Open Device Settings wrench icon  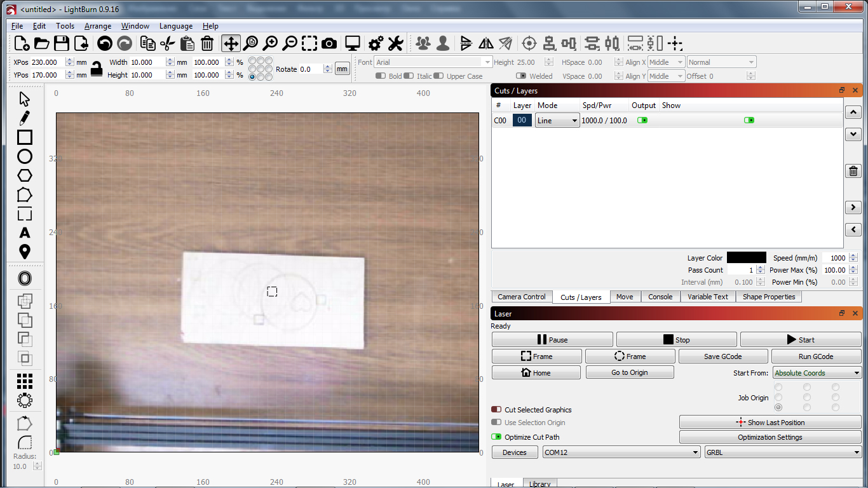[x=395, y=43]
